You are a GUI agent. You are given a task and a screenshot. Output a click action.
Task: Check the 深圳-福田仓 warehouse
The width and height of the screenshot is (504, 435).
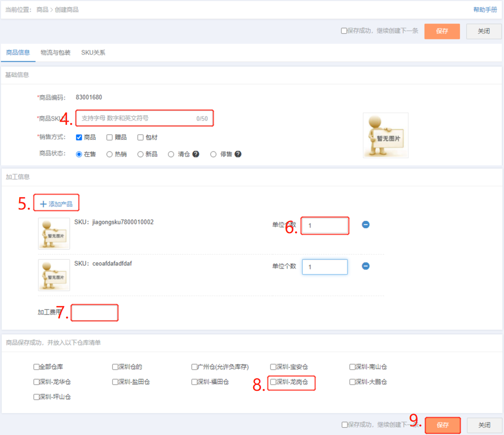coord(194,382)
